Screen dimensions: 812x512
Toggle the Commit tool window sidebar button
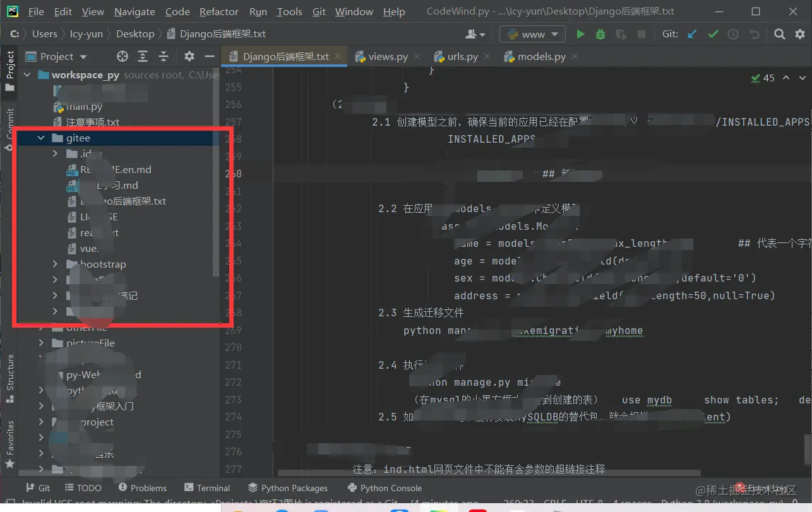9,129
